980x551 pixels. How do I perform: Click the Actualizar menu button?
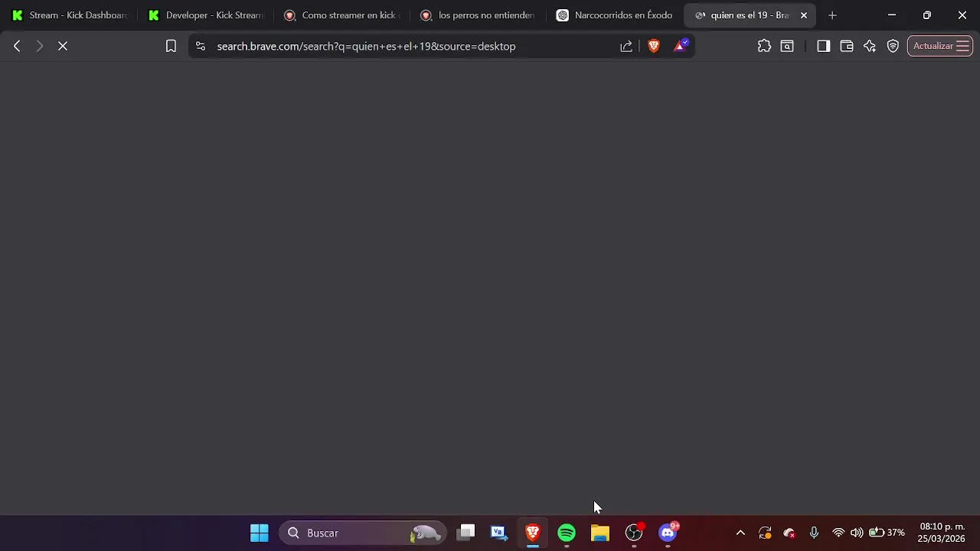(940, 46)
